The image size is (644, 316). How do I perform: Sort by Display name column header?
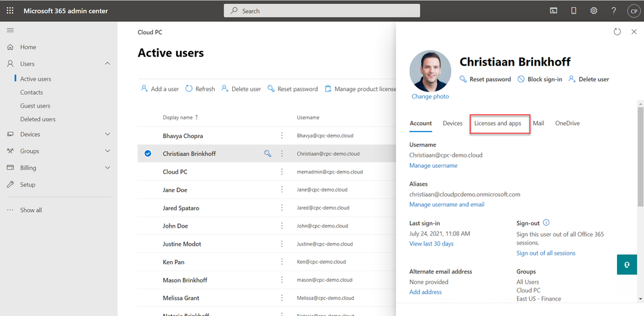[x=179, y=117]
